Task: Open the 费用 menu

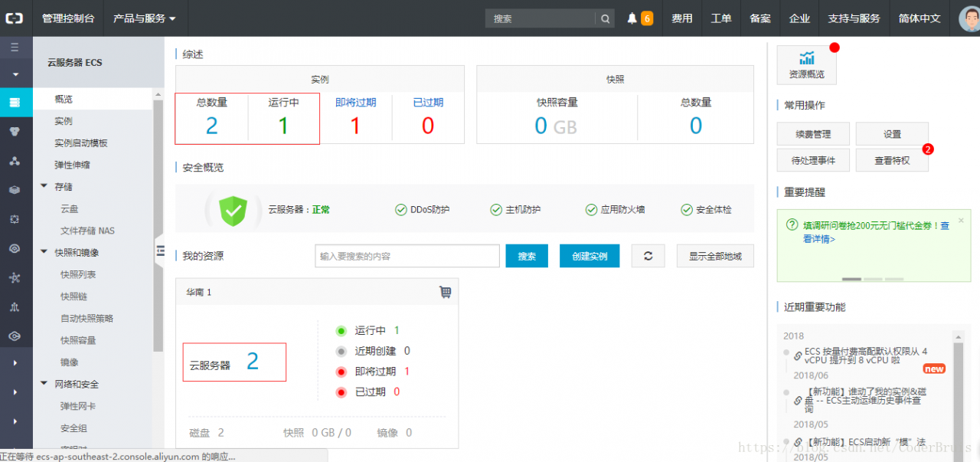Action: pos(681,18)
